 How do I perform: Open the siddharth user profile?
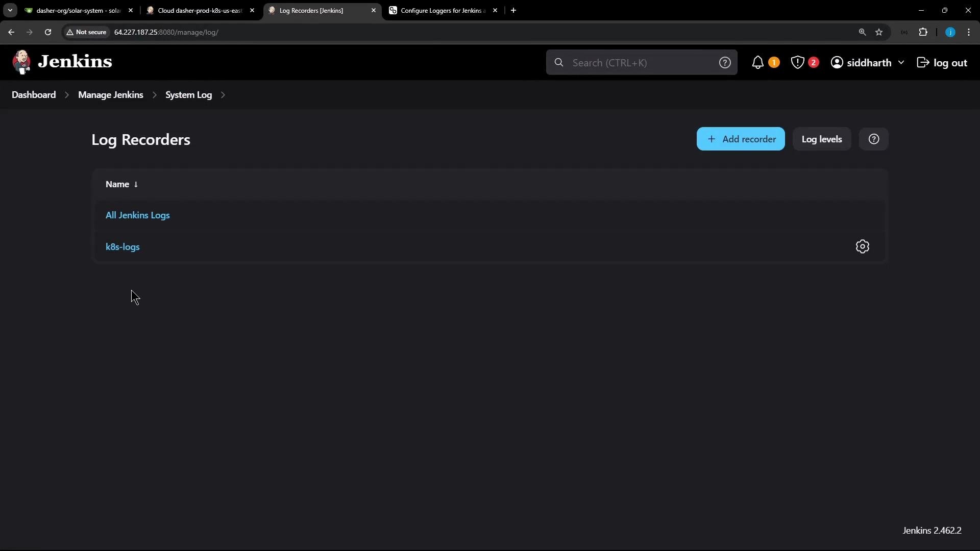861,63
